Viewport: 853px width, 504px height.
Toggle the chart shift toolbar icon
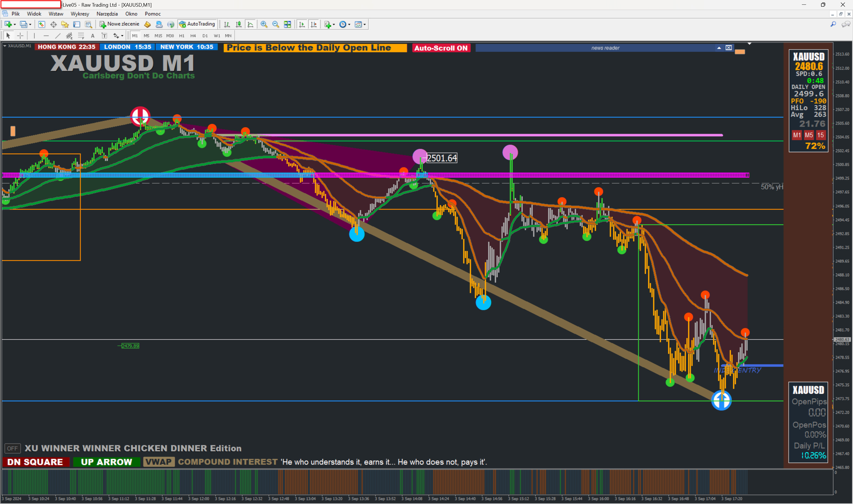(x=314, y=24)
